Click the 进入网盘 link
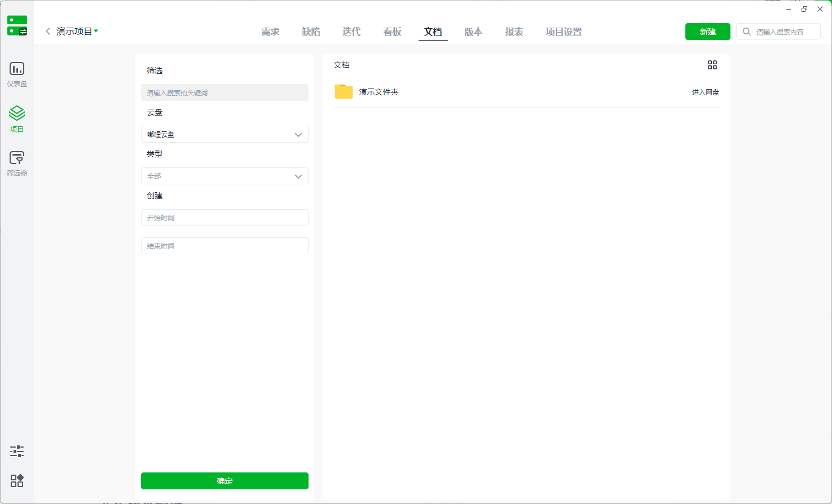The width and height of the screenshot is (832, 504). tap(706, 92)
